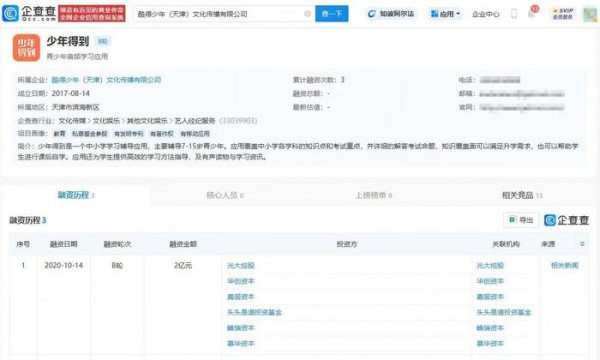Click the 2020-10-14 financing date cell

(64, 266)
